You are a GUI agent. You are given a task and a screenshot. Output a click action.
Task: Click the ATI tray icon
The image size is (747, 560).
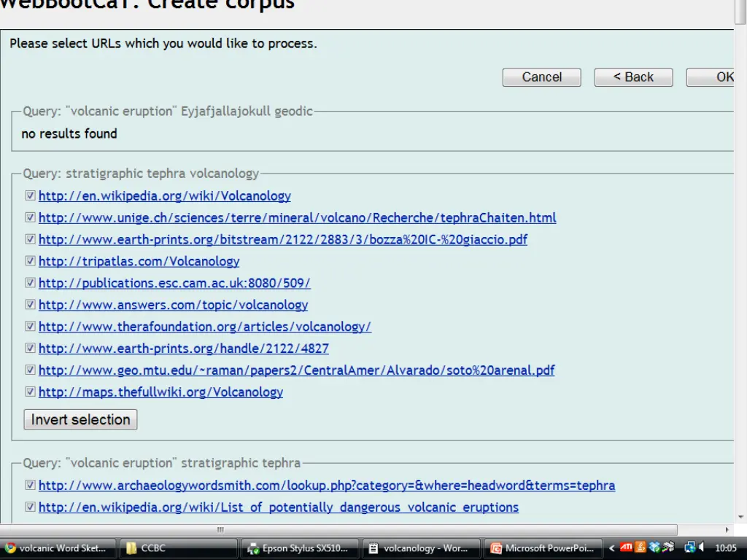click(626, 548)
